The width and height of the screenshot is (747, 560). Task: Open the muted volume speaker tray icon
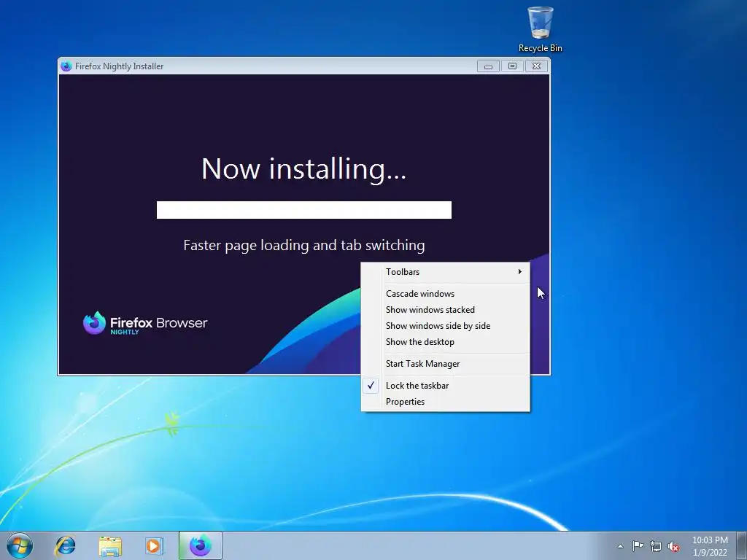coord(673,546)
